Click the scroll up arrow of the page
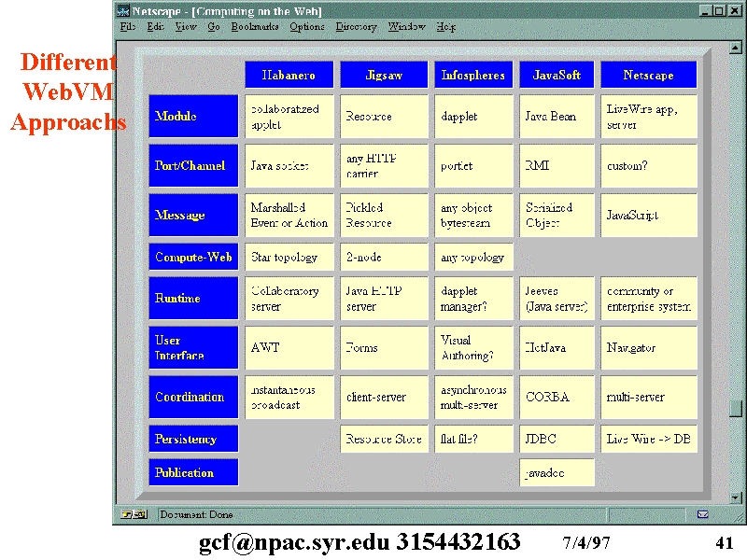The height and width of the screenshot is (560, 747). tap(736, 48)
